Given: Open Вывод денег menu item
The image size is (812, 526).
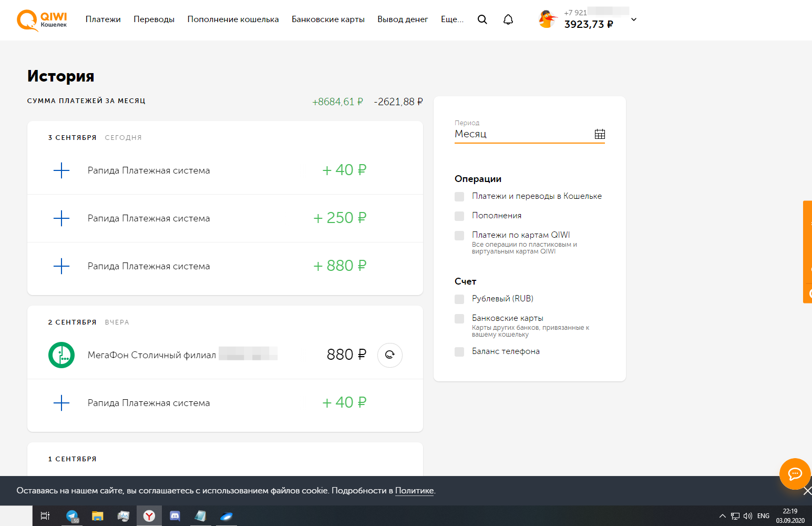Looking at the screenshot, I should point(403,19).
